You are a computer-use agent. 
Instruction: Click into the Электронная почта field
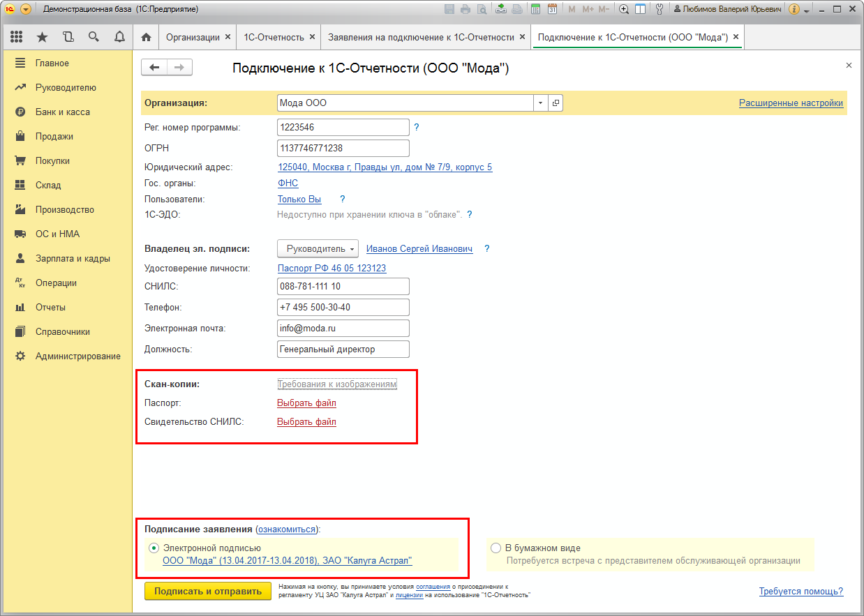(343, 329)
